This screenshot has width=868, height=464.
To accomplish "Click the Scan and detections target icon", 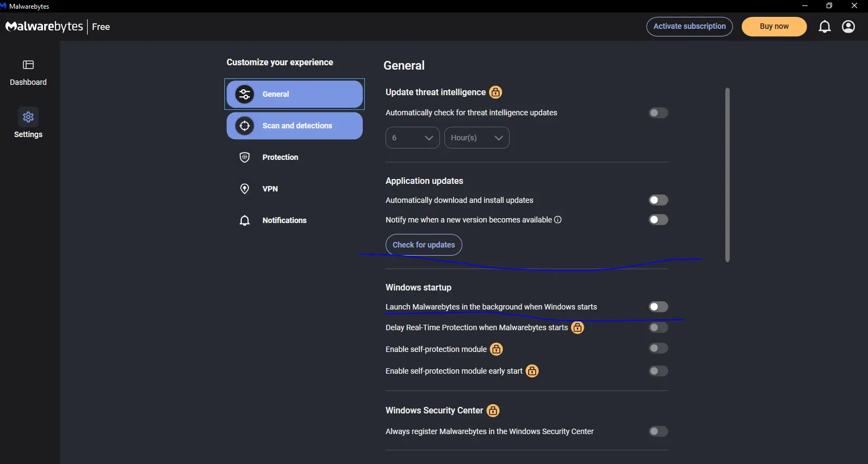I will pyautogui.click(x=244, y=126).
